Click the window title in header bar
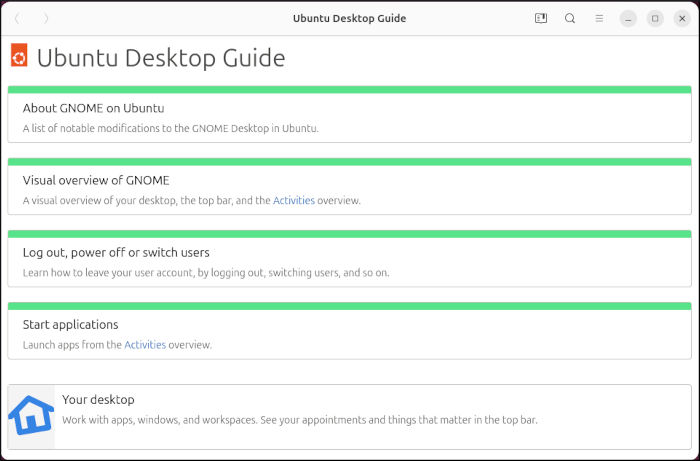Viewport: 700px width, 461px height. 349,18
